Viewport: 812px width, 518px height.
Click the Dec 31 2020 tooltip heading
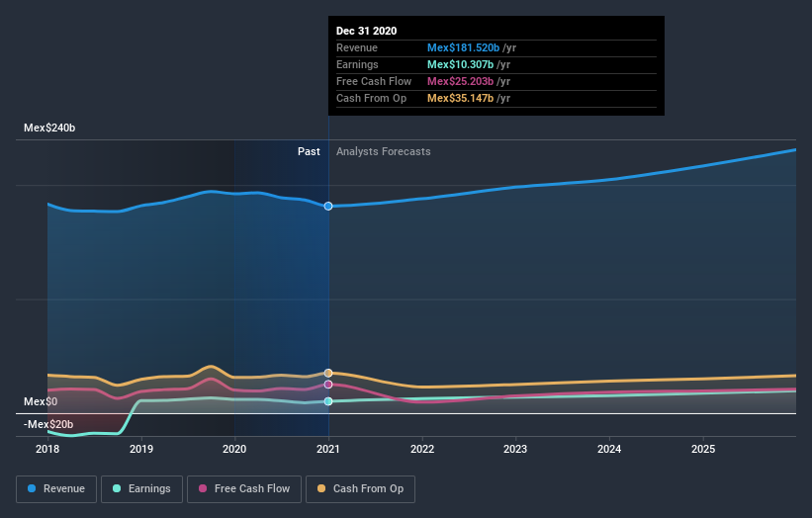(366, 31)
